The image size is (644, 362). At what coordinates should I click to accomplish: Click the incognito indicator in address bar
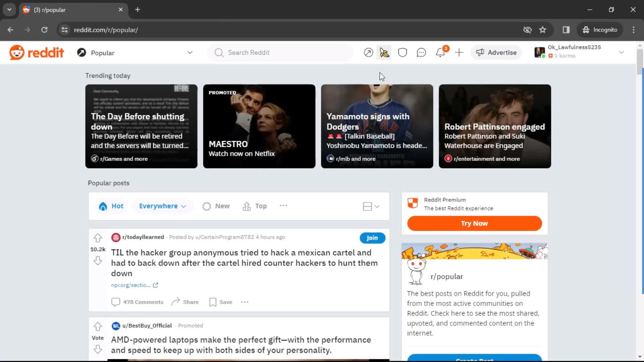tap(600, 30)
